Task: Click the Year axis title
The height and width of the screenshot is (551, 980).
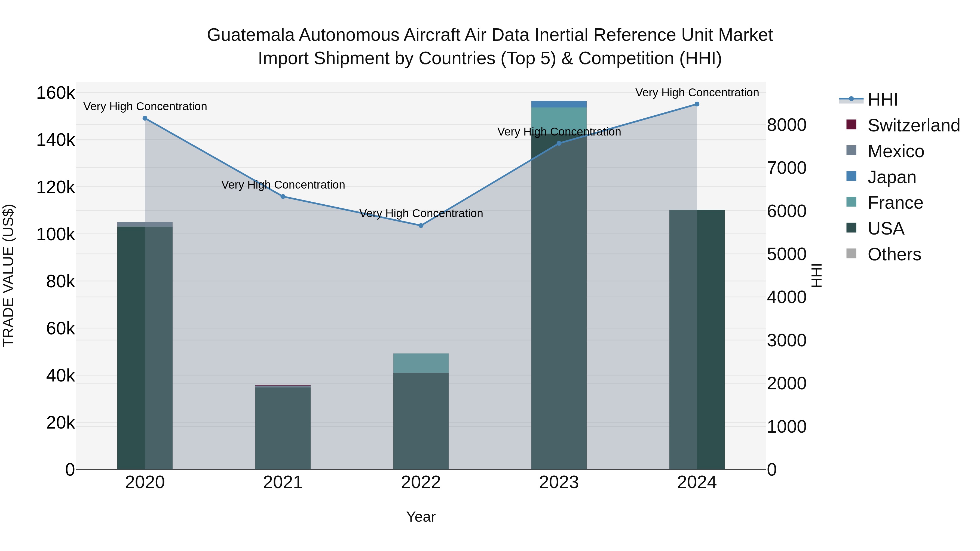Action: click(421, 517)
